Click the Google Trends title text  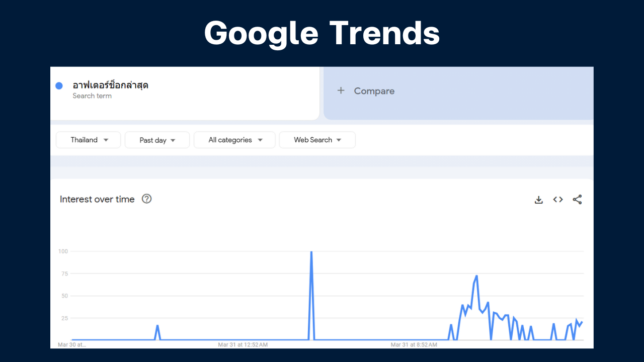pos(322,34)
